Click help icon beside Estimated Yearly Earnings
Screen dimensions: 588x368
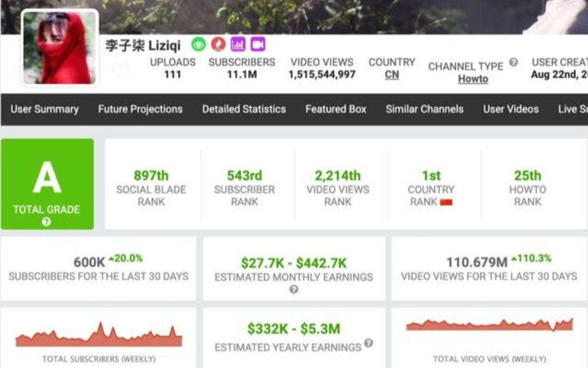[369, 343]
